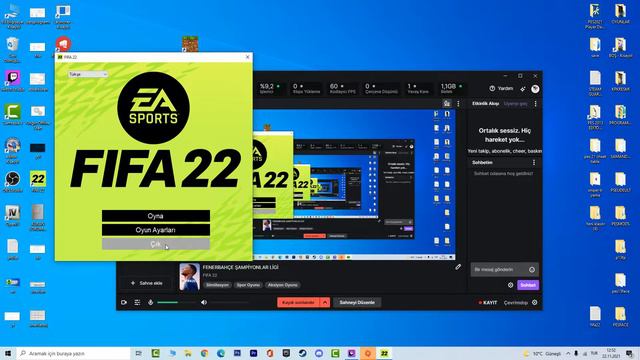Open Task View on the taskbar

[x=139, y=353]
